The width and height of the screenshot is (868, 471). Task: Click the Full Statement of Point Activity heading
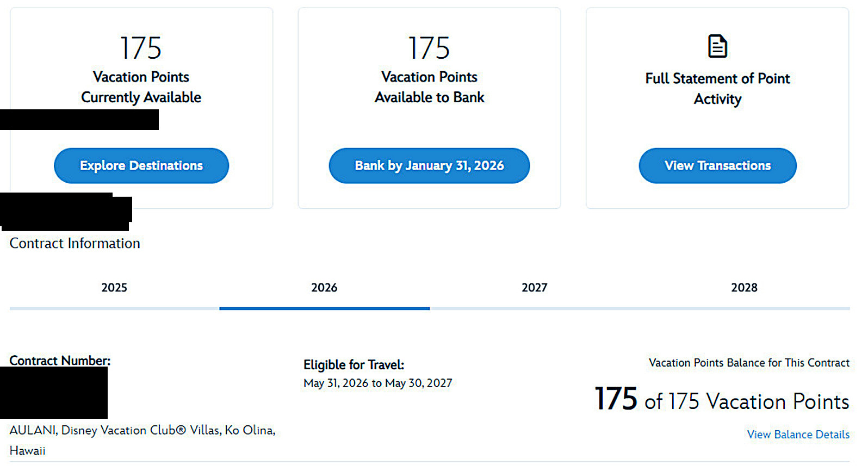coord(717,89)
